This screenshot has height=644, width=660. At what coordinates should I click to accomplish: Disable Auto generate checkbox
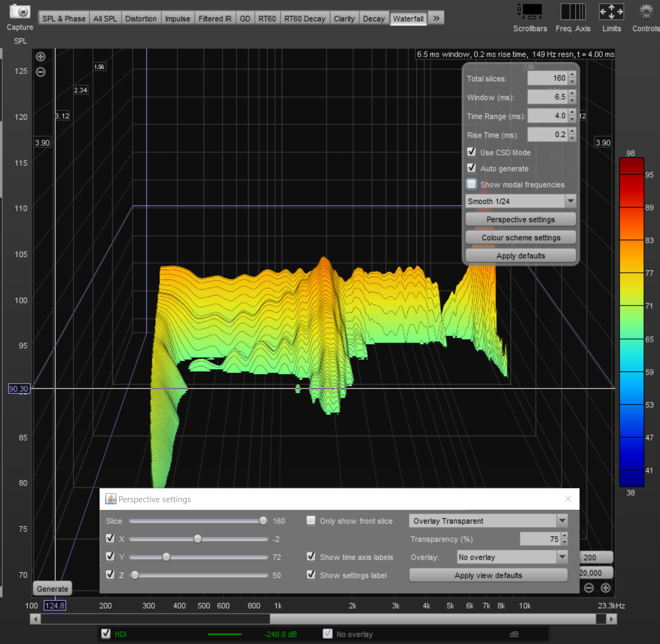[x=471, y=168]
